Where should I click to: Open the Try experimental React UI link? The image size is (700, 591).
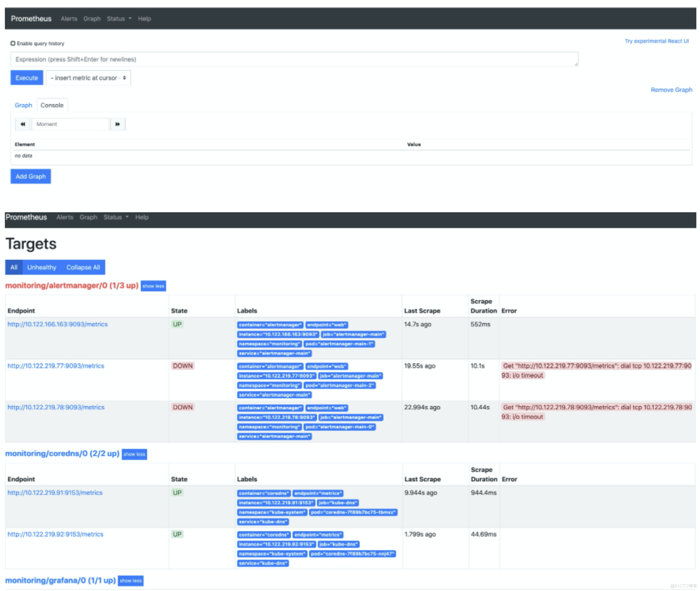[656, 41]
